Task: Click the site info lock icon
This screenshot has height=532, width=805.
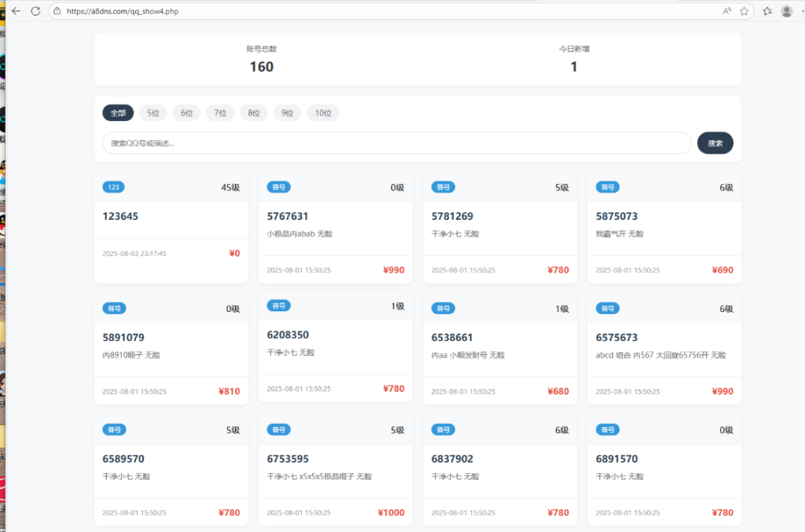Action: pyautogui.click(x=57, y=11)
